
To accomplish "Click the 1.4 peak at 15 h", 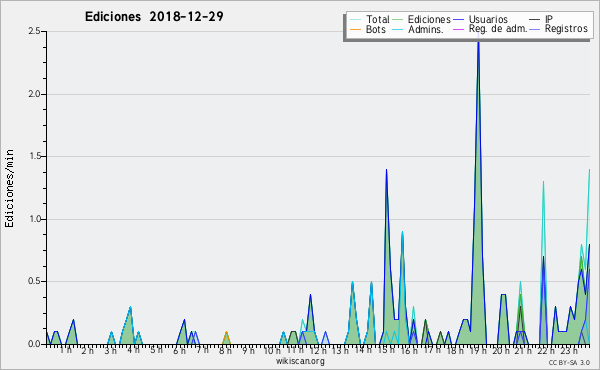I will click(386, 170).
